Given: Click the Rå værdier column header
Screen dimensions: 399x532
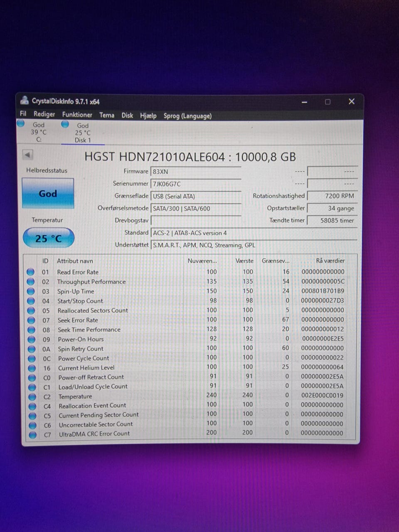Looking at the screenshot, I should click(x=330, y=261).
